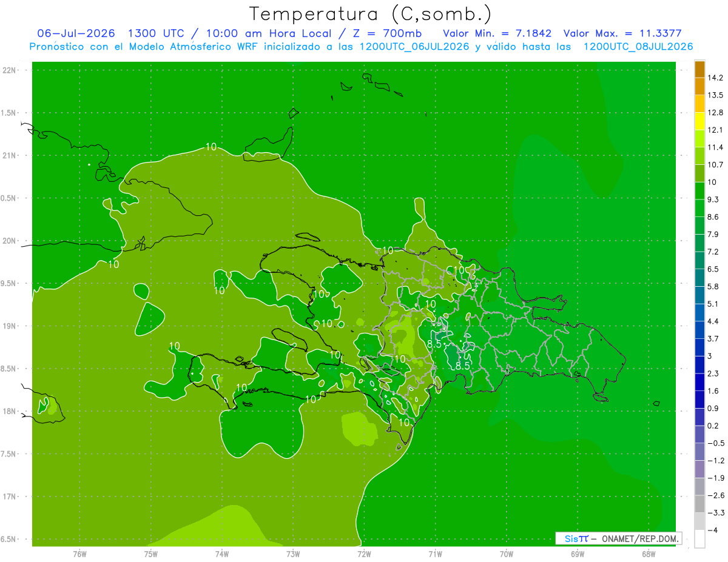Viewport: 728px width, 562px height.
Task: Click the map title "Temperatura (C,somb.)"
Action: pos(371,13)
